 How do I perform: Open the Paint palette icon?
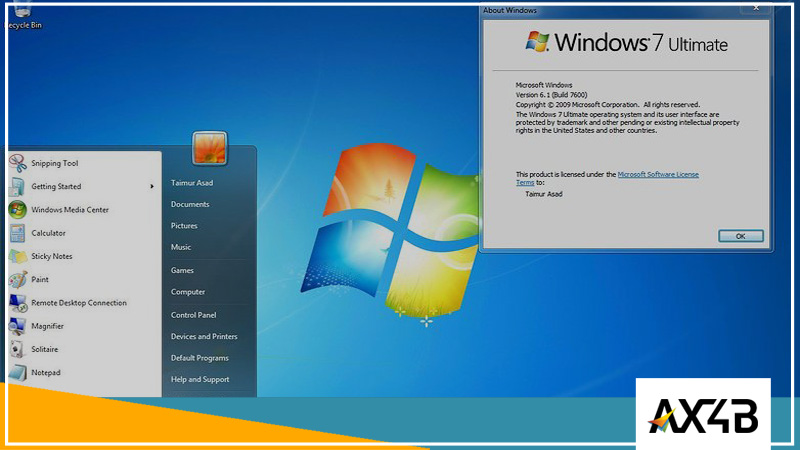pyautogui.click(x=18, y=280)
